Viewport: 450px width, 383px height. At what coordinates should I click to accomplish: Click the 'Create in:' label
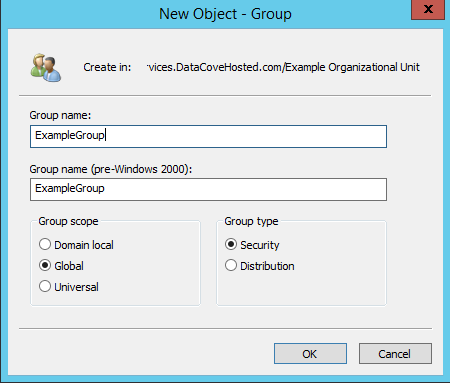(x=107, y=67)
